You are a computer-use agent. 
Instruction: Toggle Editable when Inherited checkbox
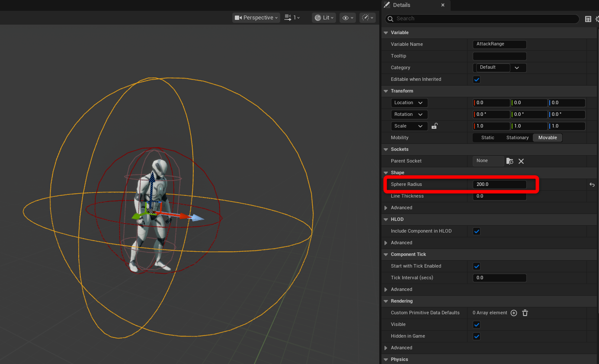pos(477,80)
